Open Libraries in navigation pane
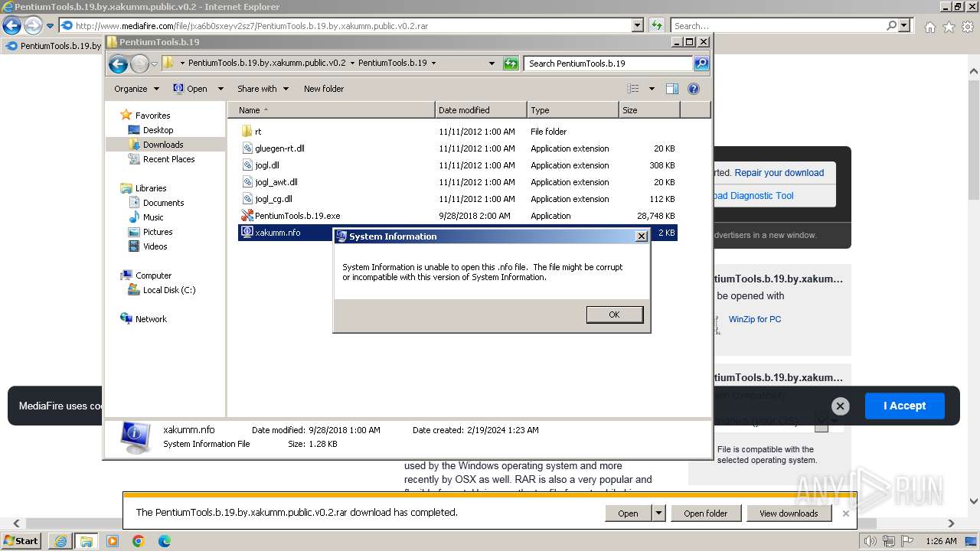Screen dimensions: 980x551 pos(151,188)
